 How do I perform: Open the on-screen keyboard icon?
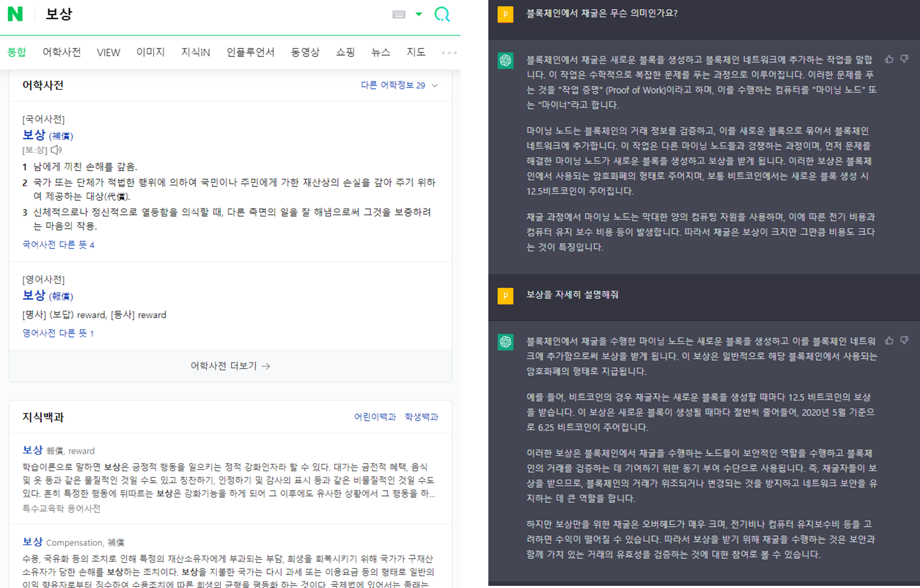pyautogui.click(x=398, y=14)
